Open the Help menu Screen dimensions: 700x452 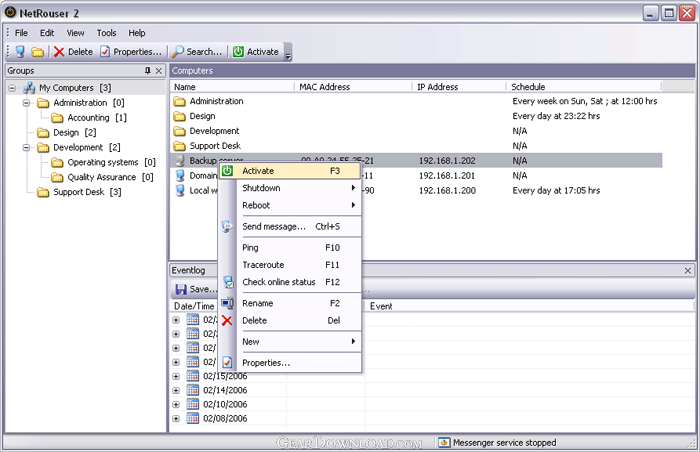[137, 33]
